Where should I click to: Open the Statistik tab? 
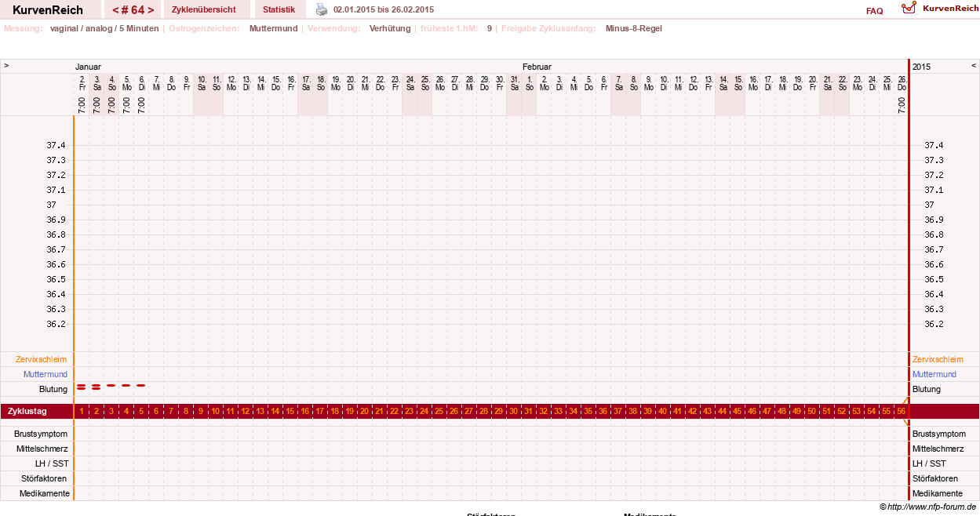(279, 9)
